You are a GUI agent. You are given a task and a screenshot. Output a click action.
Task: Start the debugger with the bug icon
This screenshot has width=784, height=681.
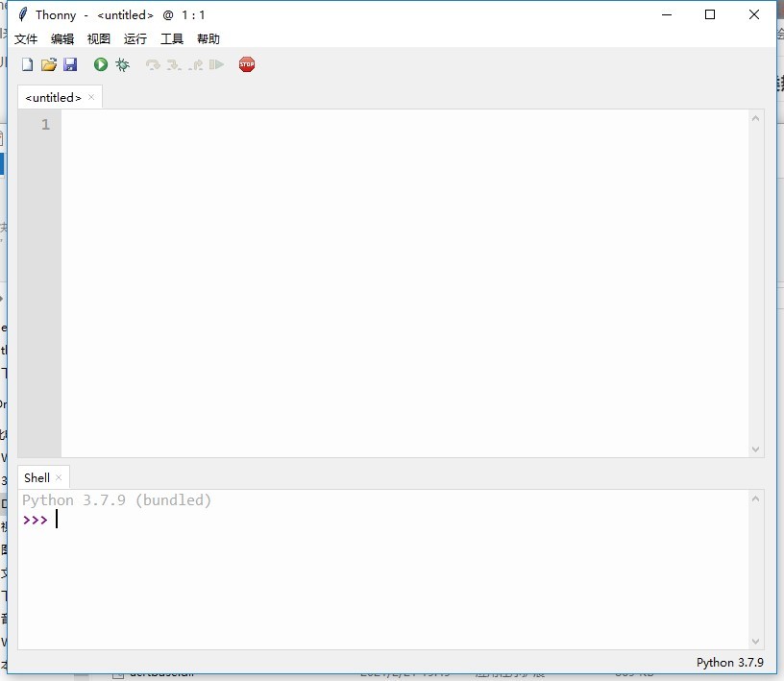[121, 64]
